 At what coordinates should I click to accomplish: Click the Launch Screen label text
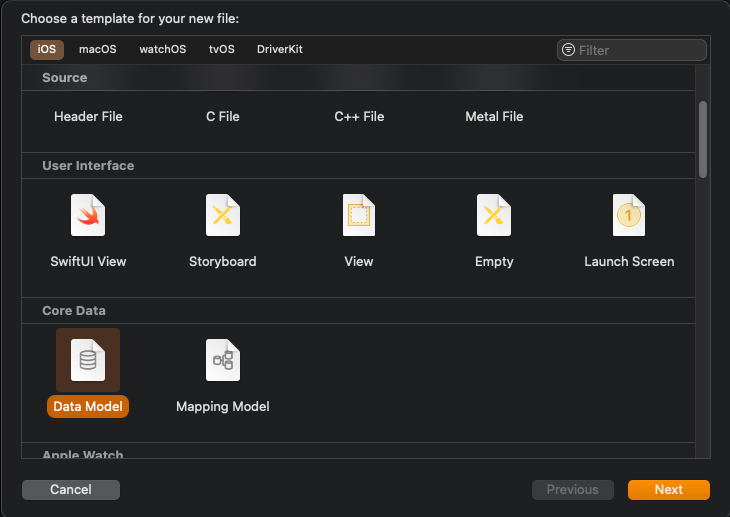pos(629,261)
